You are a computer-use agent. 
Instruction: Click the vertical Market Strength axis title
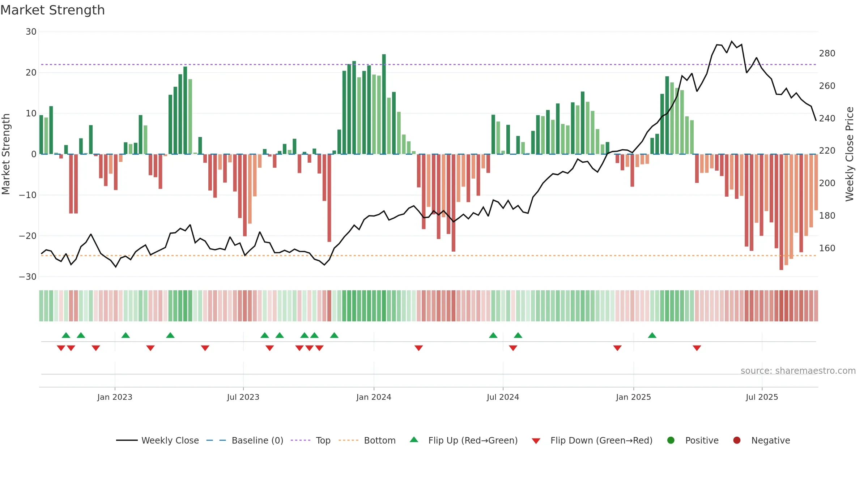click(6, 154)
